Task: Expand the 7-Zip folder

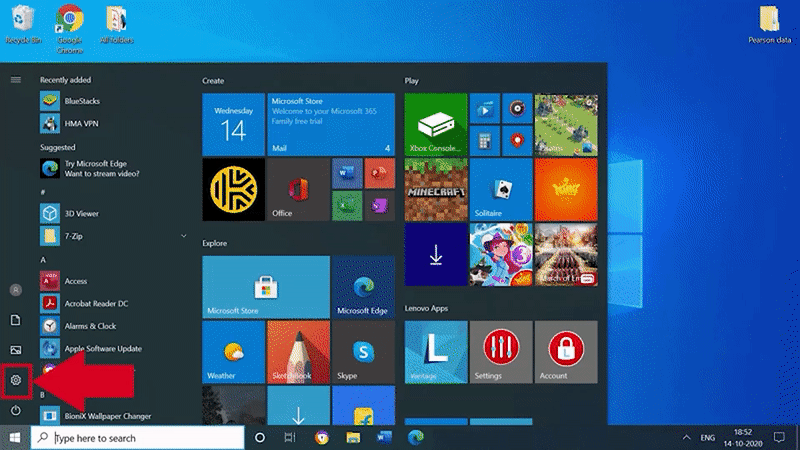Action: pyautogui.click(x=183, y=236)
